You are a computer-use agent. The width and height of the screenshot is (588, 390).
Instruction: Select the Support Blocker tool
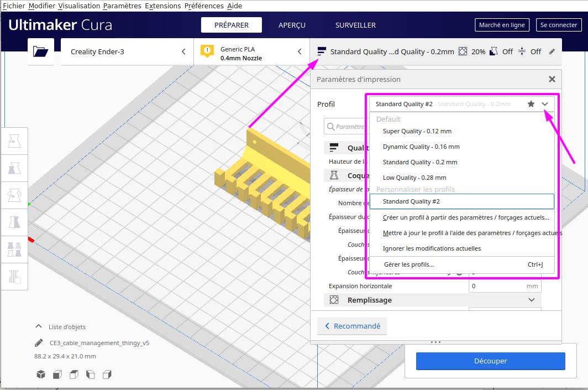(x=14, y=276)
